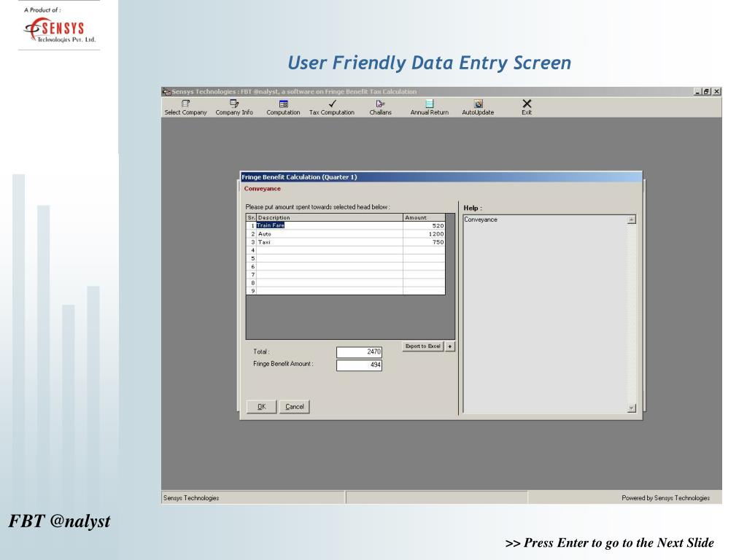Select empty row 9 in the grid
This screenshot has width=747, height=560.
click(346, 291)
